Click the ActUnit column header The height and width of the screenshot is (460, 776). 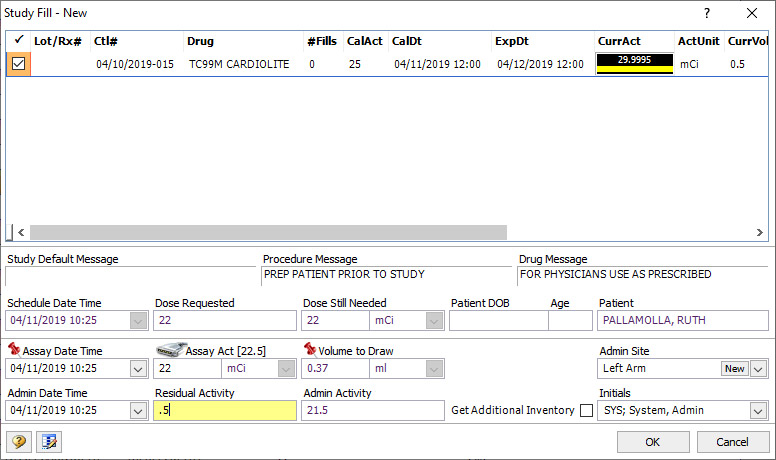[699, 41]
